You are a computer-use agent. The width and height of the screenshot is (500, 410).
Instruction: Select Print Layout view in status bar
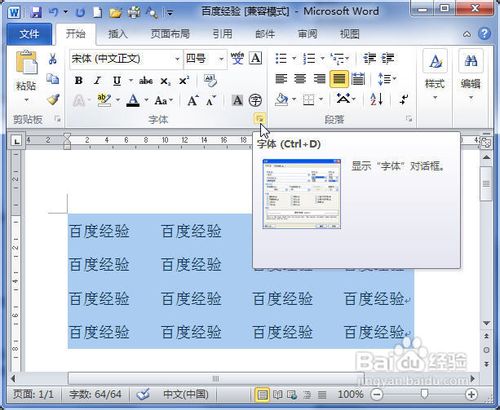click(x=262, y=395)
